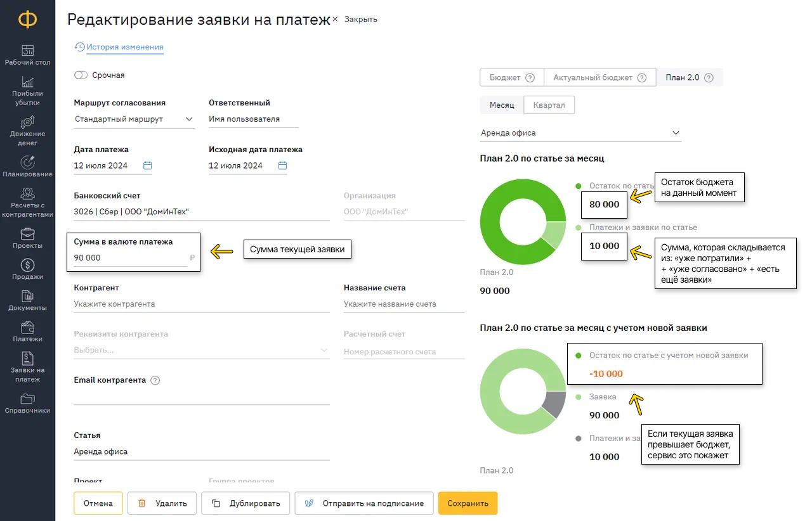Toggle the Срочная switch
Screen dimensions: 812x521
[x=81, y=75]
